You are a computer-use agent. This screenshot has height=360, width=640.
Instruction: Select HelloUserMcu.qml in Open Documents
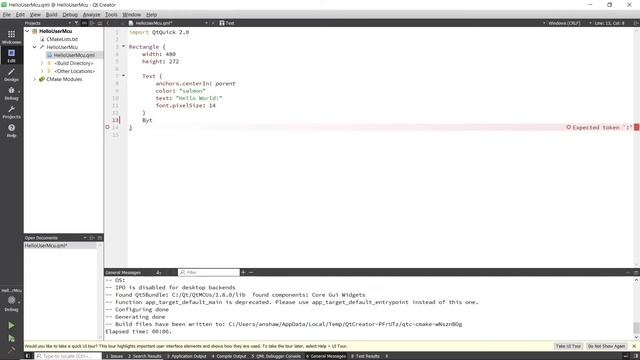click(x=60, y=246)
